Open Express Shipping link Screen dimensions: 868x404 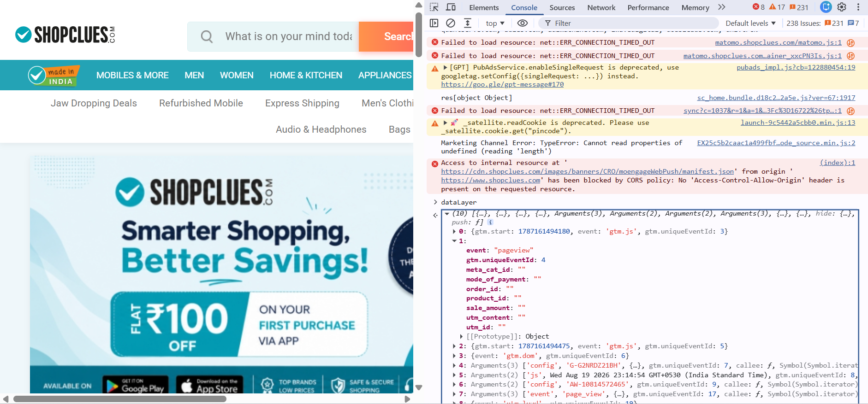point(302,103)
